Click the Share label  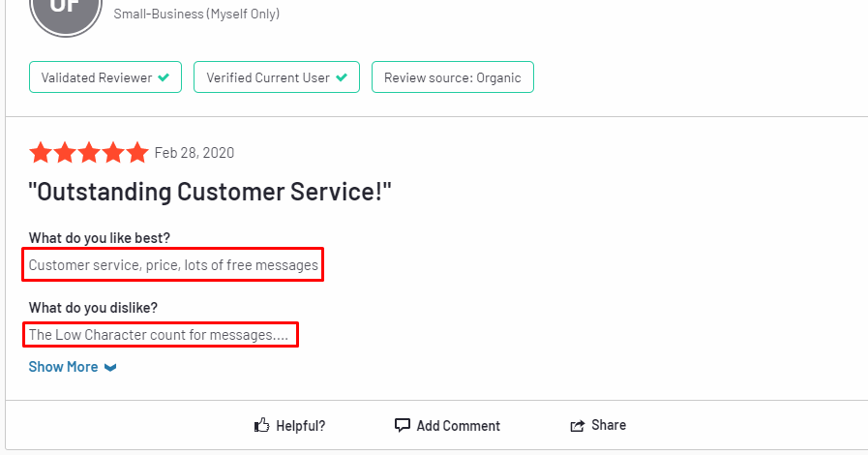pyautogui.click(x=609, y=425)
